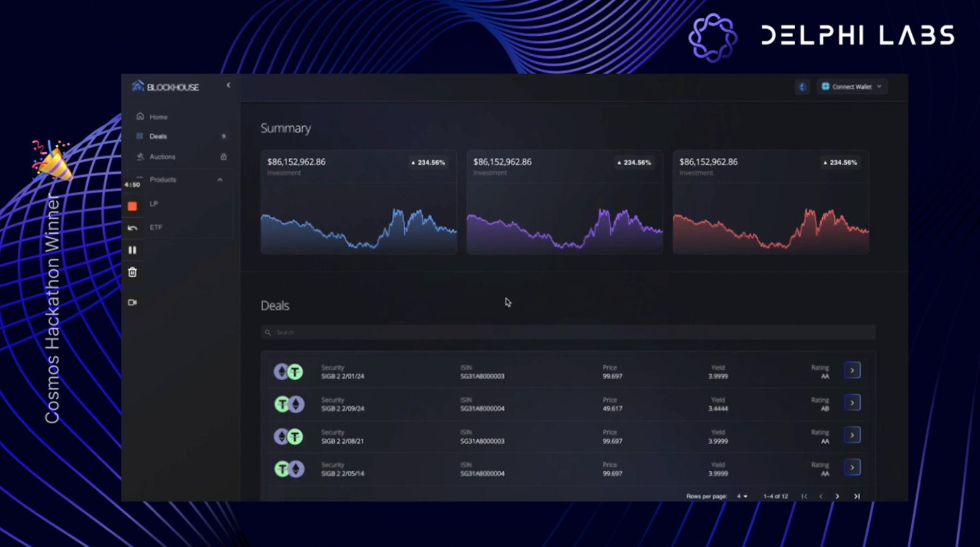Click the Deals search field
This screenshot has height=547, width=980.
click(568, 333)
